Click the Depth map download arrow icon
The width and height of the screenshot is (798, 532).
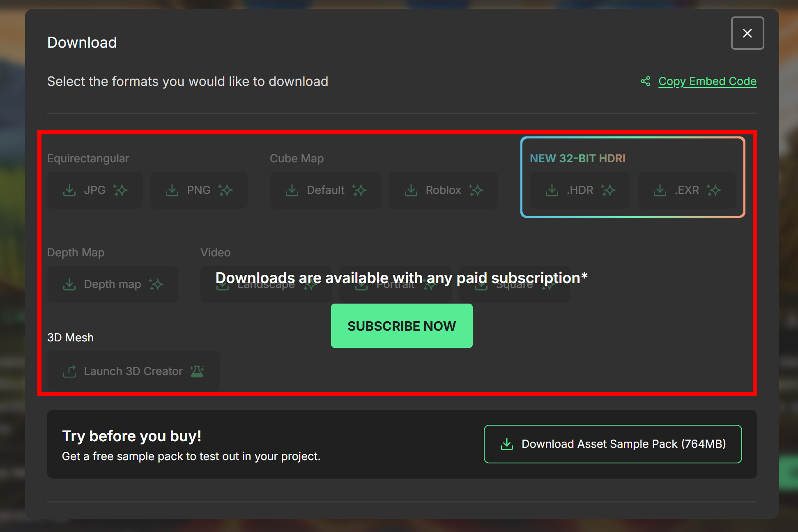pyautogui.click(x=69, y=284)
